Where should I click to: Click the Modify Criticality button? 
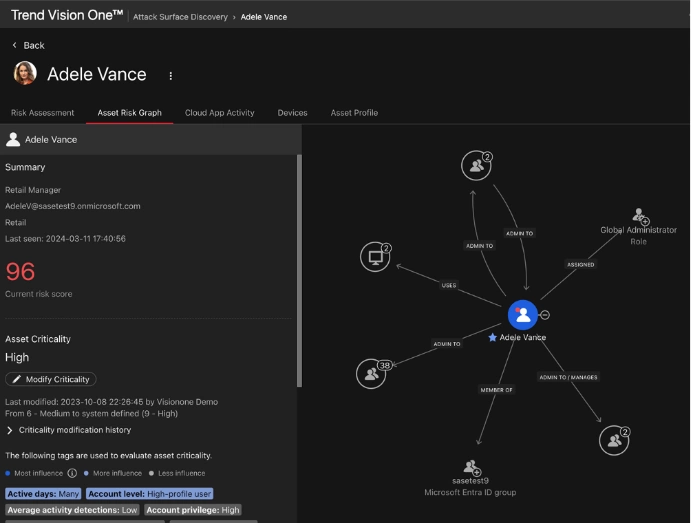51,380
